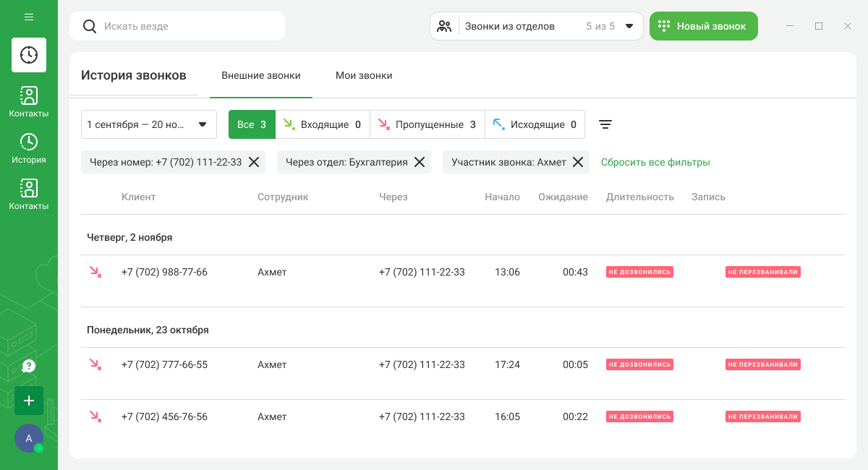The width and height of the screenshot is (868, 470).
Task: Open История in the sidebar
Action: click(29, 148)
